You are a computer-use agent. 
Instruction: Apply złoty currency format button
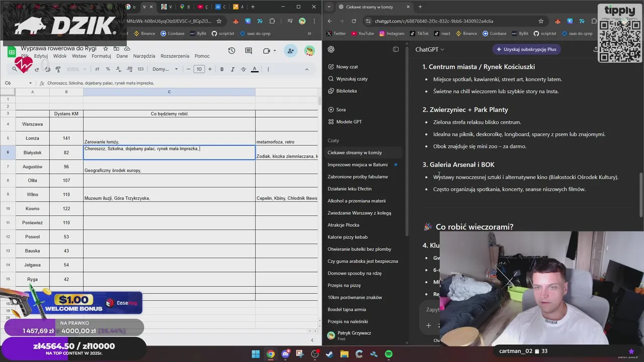point(97,69)
